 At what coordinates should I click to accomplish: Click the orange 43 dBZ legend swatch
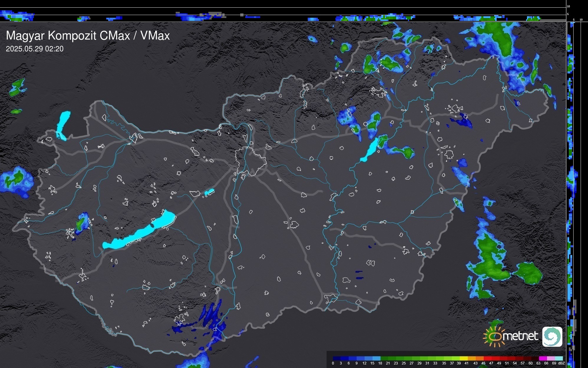tap(480, 358)
